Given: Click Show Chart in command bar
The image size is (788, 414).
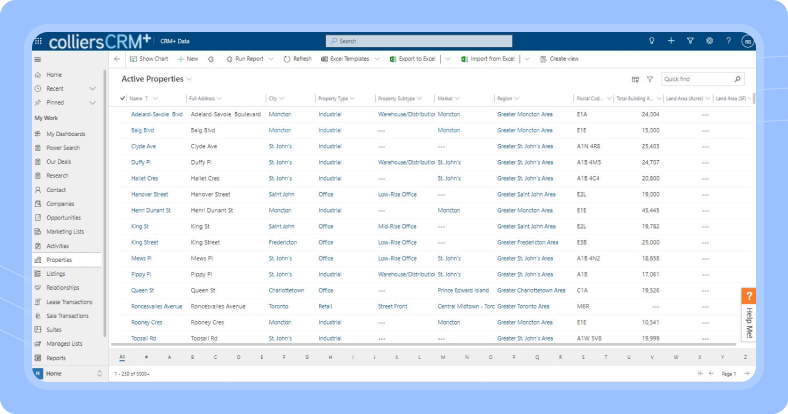Looking at the screenshot, I should pyautogui.click(x=149, y=59).
